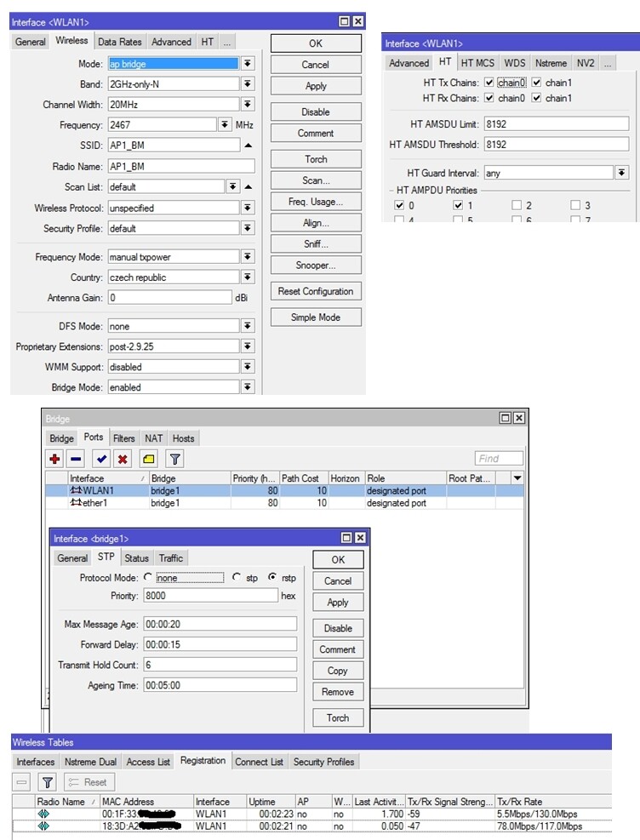Click the Find box in Bridge window
Viewport: 640px width, 840px height.
pos(499,459)
